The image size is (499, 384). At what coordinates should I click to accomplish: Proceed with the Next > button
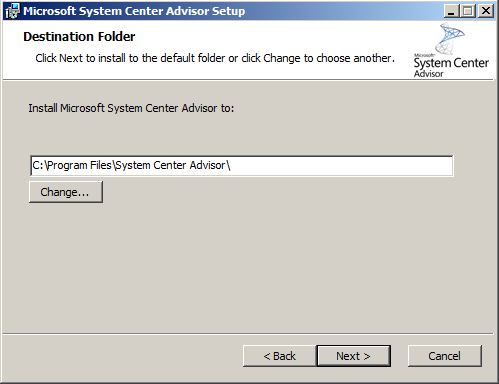pos(354,356)
